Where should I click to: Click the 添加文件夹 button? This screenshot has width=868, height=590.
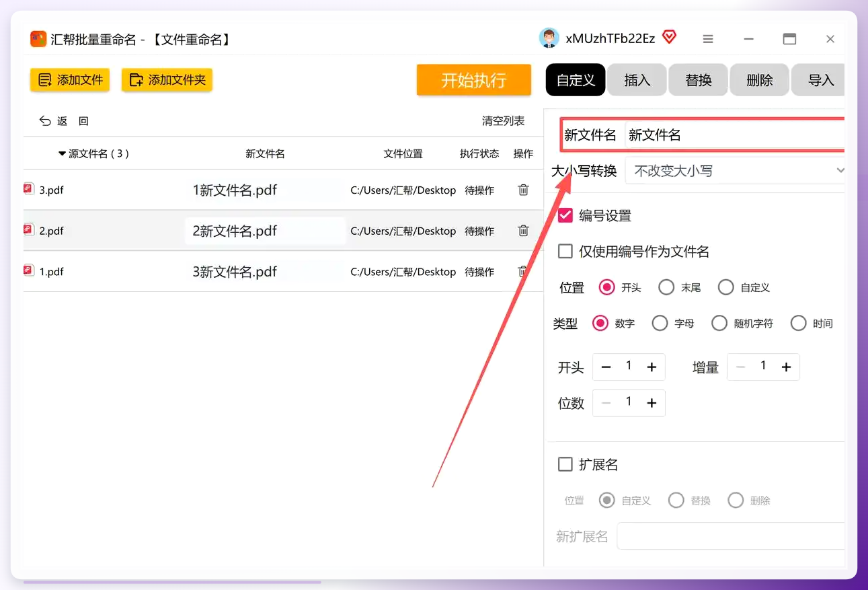click(167, 80)
